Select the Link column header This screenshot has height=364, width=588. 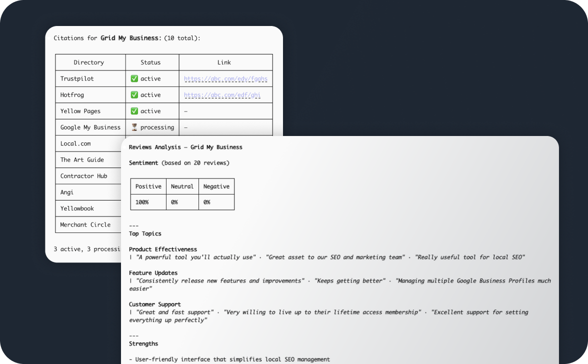(224, 62)
